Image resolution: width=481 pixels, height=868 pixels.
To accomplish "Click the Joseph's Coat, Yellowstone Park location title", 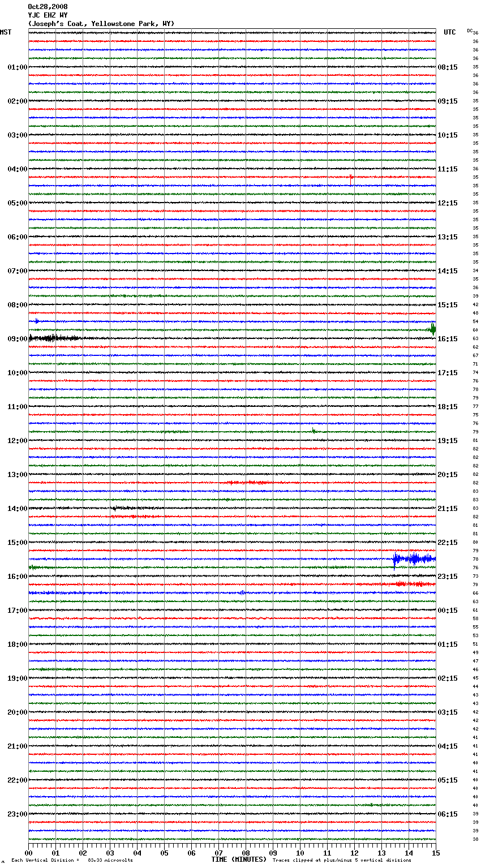I will (101, 24).
